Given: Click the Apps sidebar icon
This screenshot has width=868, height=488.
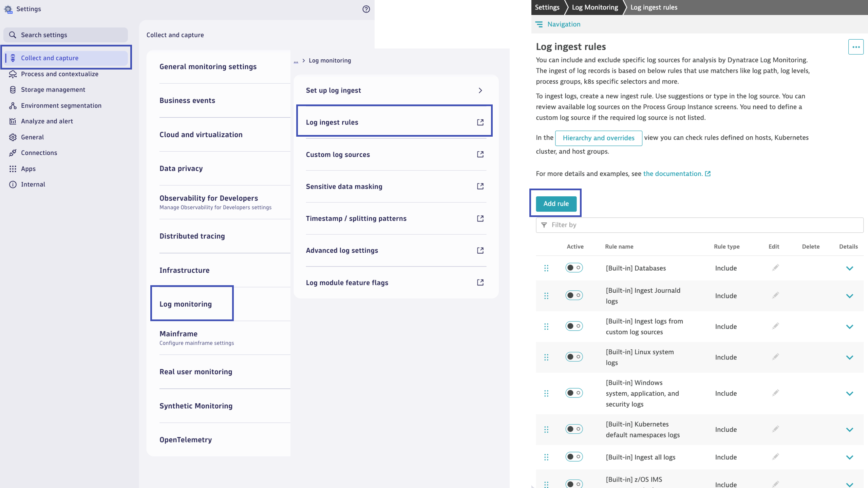Looking at the screenshot, I should [13, 169].
